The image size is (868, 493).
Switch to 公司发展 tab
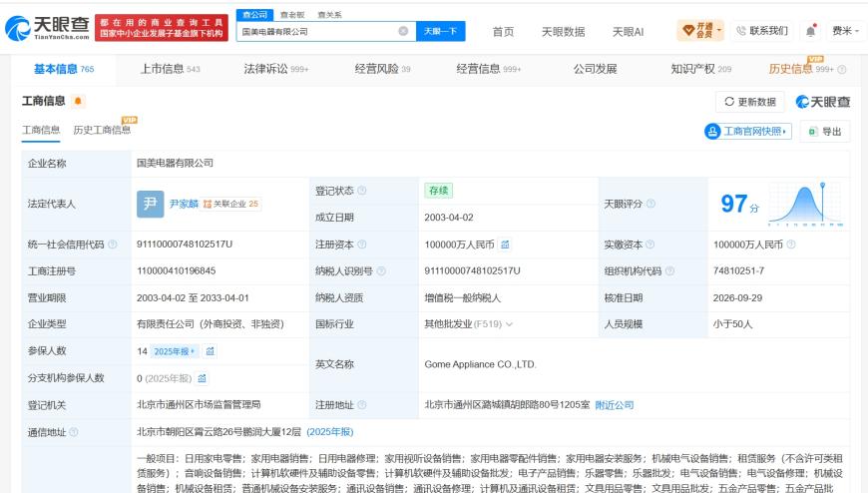coord(595,69)
